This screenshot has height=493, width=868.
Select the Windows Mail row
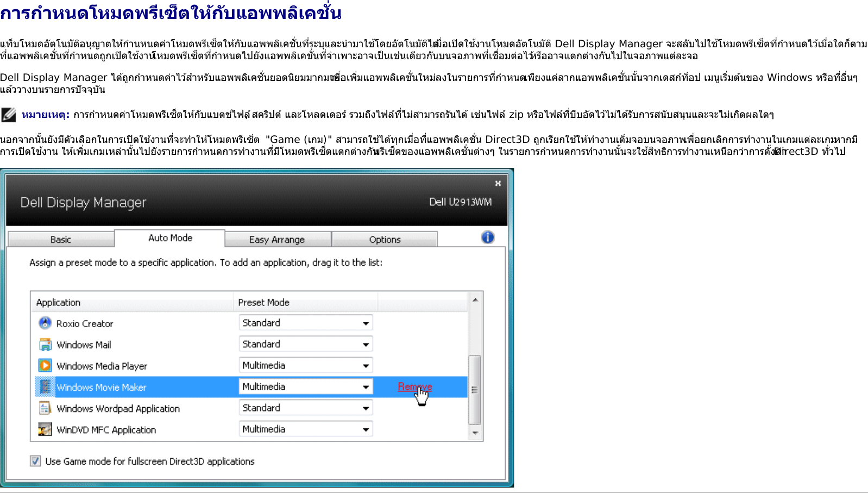(x=250, y=344)
